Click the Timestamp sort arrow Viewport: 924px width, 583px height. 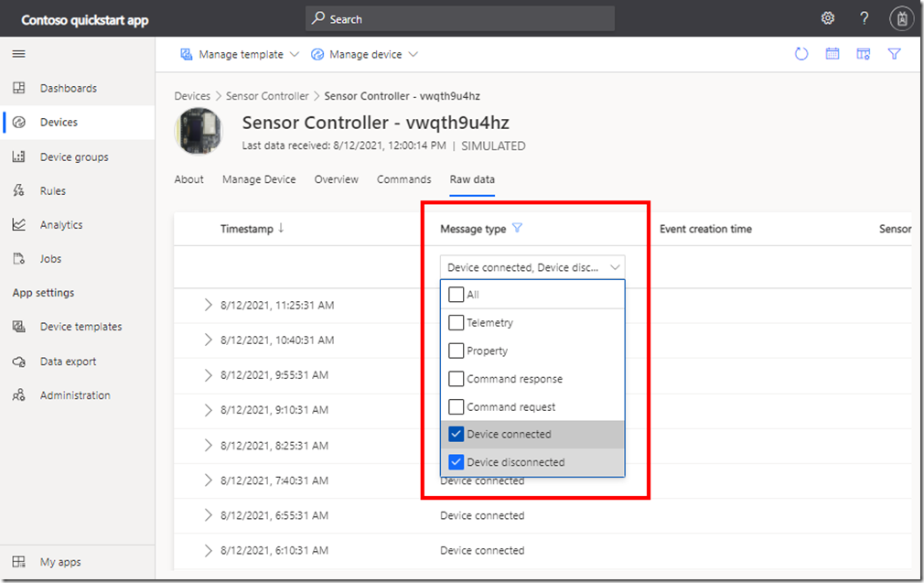pos(281,228)
